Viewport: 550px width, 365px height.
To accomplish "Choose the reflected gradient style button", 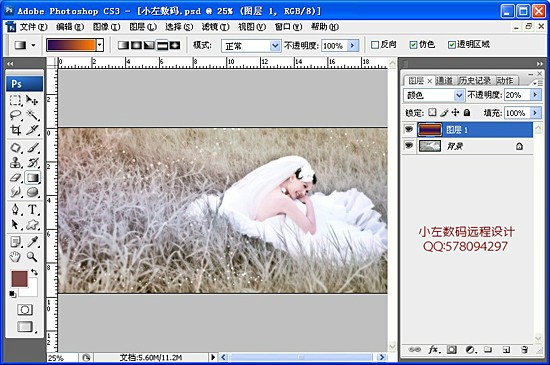I will click(162, 45).
